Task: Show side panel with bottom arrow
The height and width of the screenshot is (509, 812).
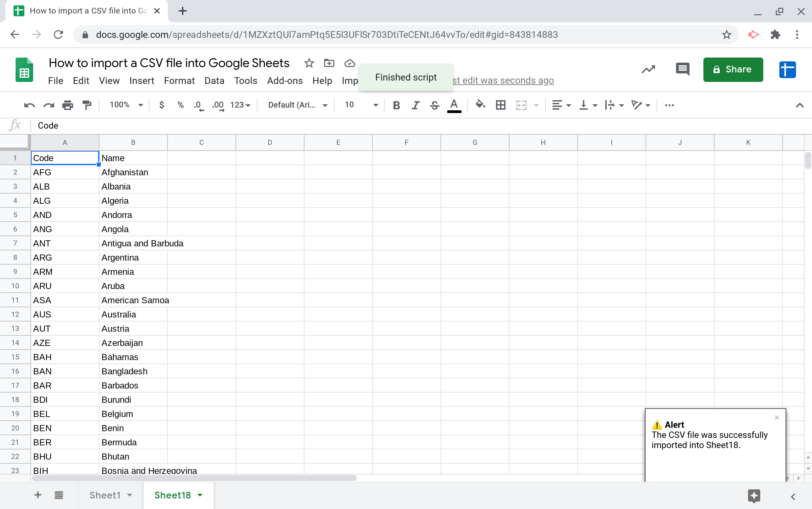Action: coord(793,496)
